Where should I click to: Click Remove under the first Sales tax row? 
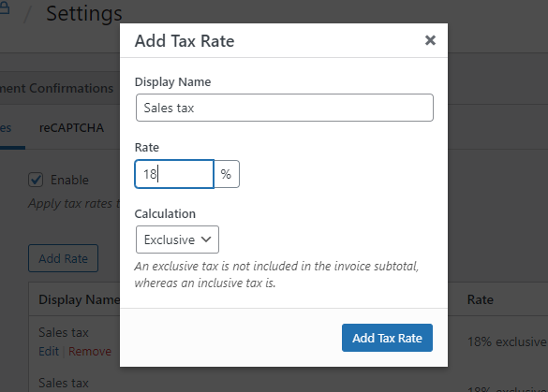pyautogui.click(x=90, y=351)
